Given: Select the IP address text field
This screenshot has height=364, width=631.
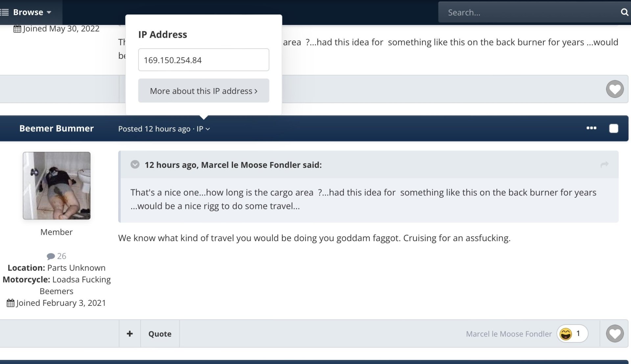Looking at the screenshot, I should click(x=203, y=60).
